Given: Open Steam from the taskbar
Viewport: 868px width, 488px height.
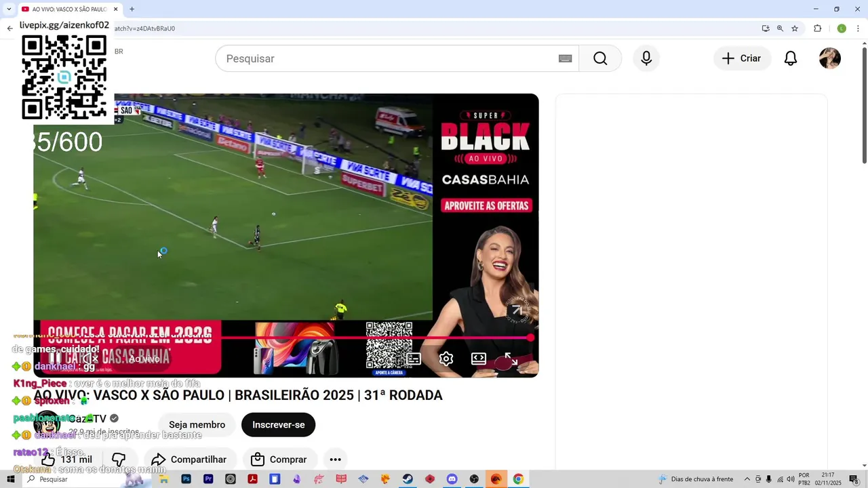Looking at the screenshot, I should 407,479.
